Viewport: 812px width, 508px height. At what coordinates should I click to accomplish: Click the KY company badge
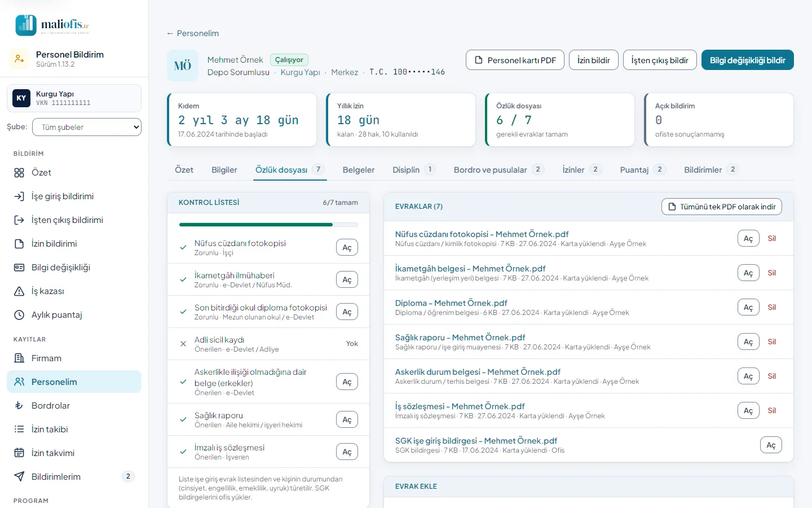coord(21,98)
